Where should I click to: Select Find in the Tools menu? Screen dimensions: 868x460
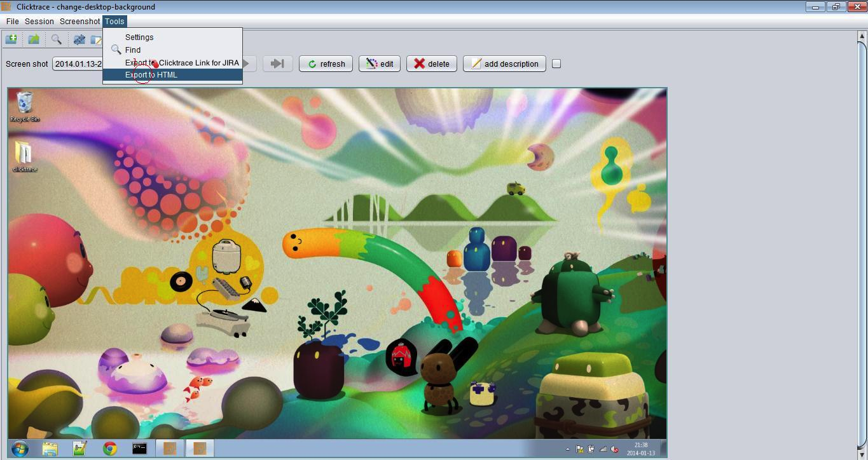click(x=172, y=50)
